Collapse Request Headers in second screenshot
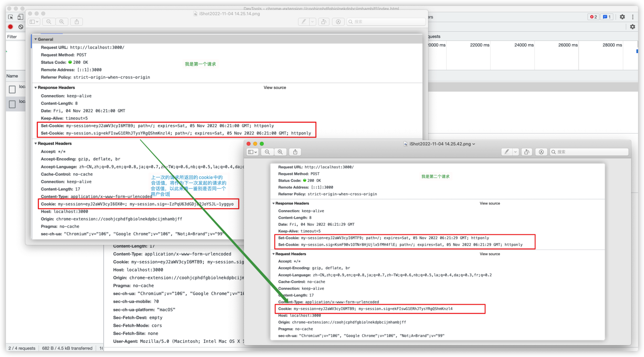The image size is (644, 357). pos(273,254)
